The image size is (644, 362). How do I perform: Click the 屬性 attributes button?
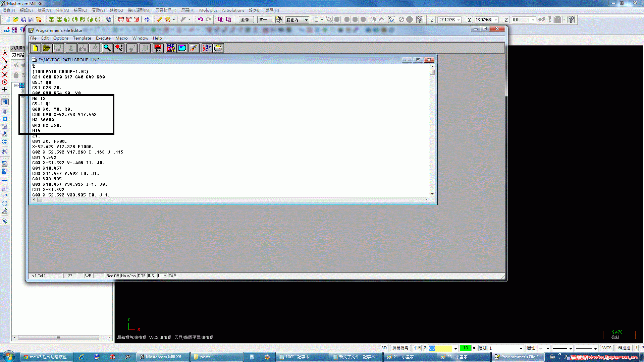click(x=531, y=348)
